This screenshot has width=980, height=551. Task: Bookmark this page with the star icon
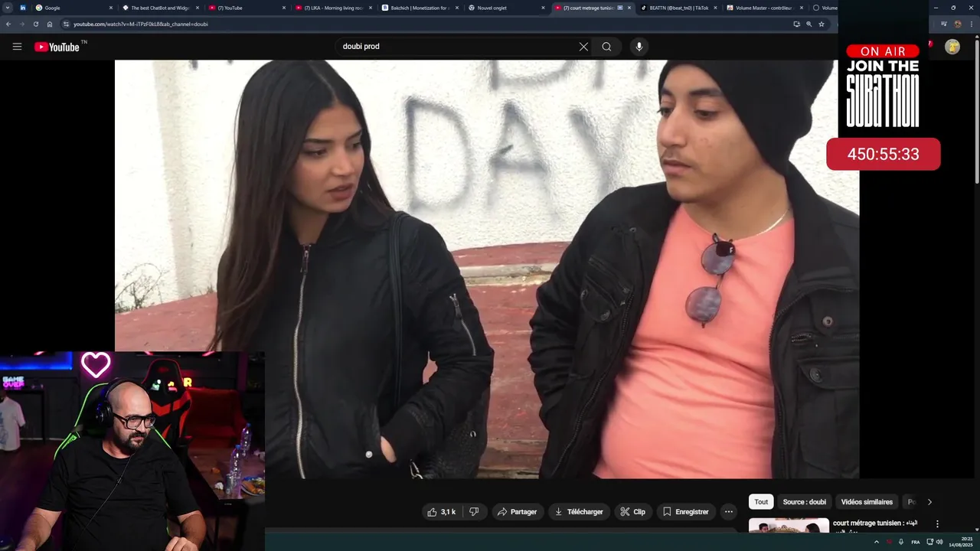pyautogui.click(x=822, y=24)
